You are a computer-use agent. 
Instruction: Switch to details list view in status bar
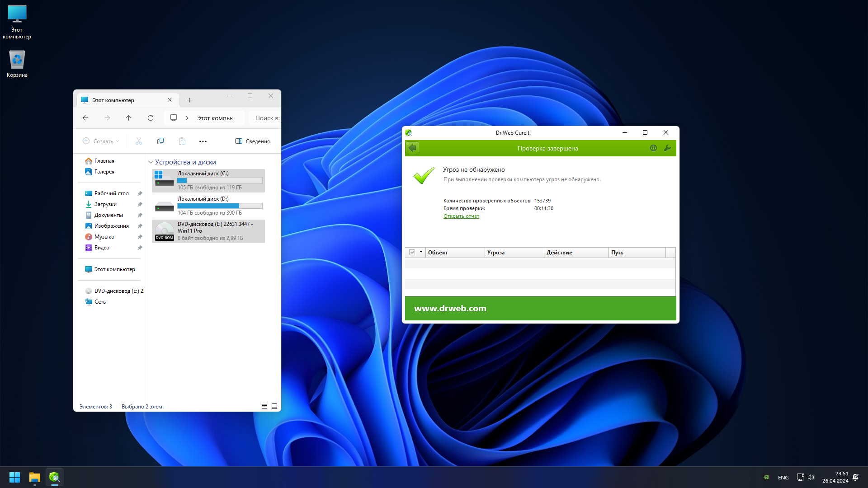[x=264, y=406]
